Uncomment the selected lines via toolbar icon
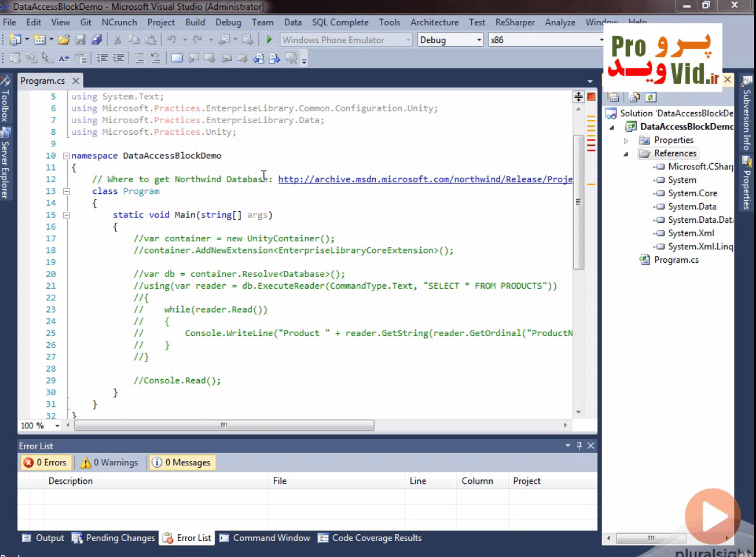 click(x=156, y=58)
